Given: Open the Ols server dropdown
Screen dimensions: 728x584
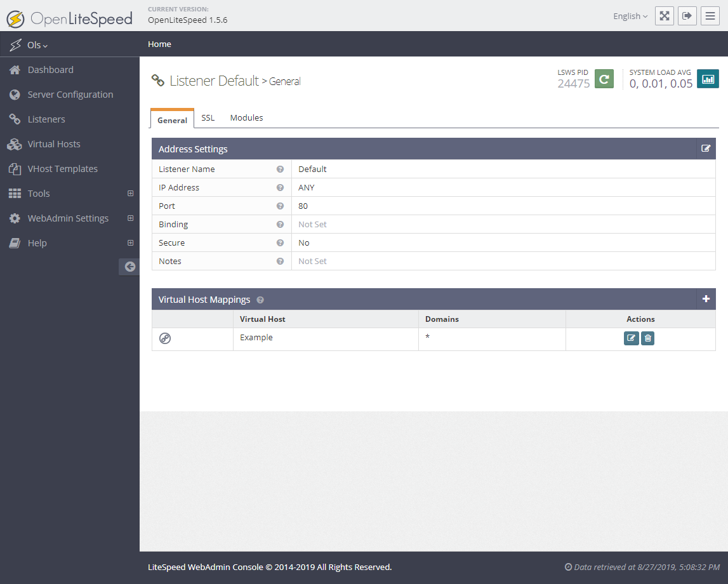Looking at the screenshot, I should (x=37, y=45).
